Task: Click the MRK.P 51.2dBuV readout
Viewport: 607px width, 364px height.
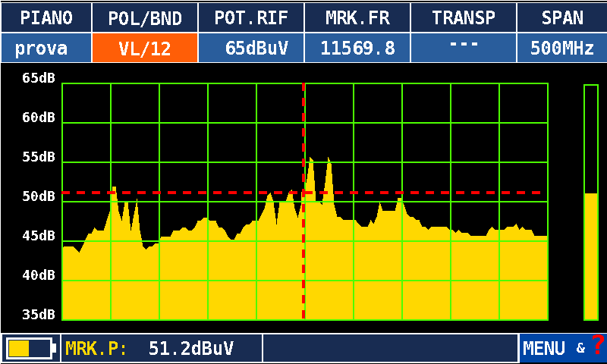Action: (162, 348)
